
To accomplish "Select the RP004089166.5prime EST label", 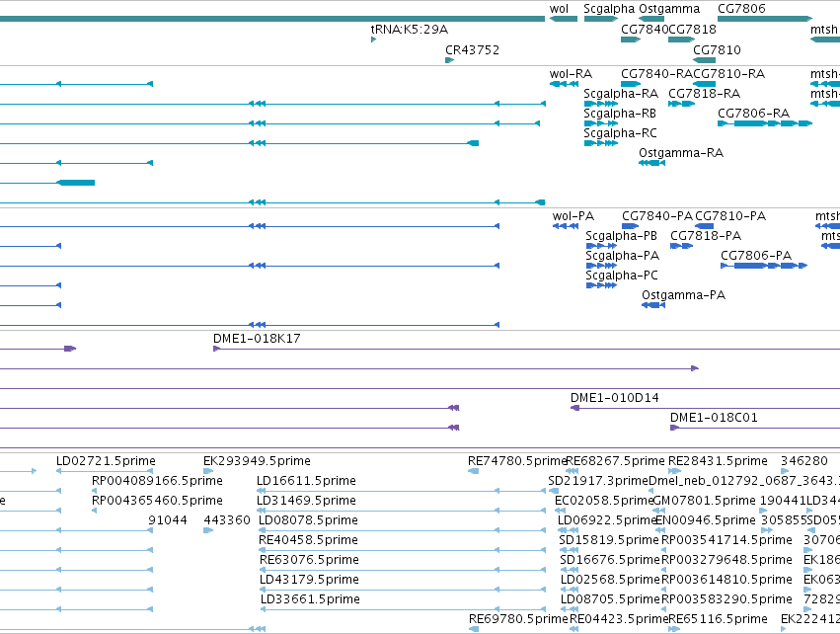I will click(x=158, y=481).
